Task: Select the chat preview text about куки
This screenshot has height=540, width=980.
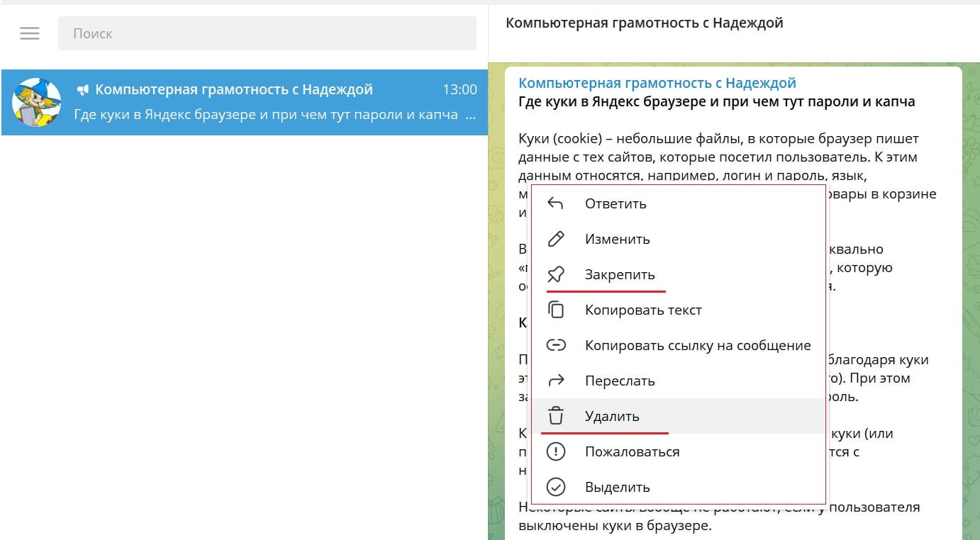Action: point(266,115)
